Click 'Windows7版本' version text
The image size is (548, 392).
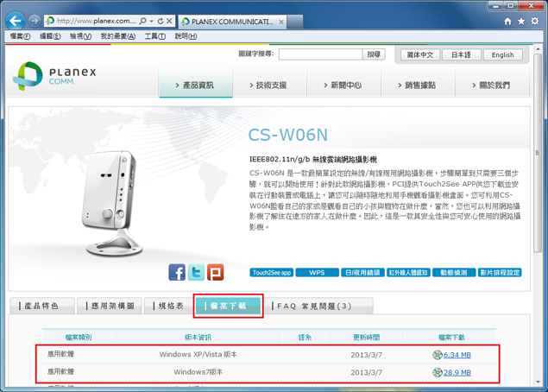[198, 372]
